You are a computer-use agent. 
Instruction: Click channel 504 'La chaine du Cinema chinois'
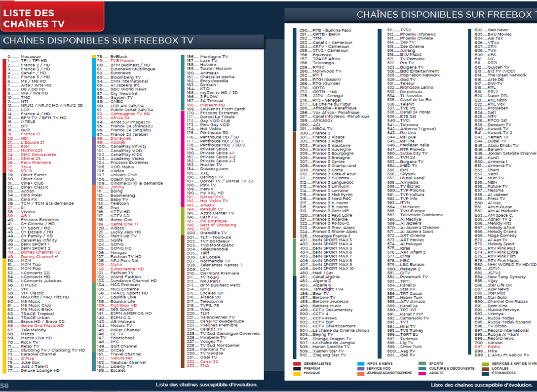[334, 331]
